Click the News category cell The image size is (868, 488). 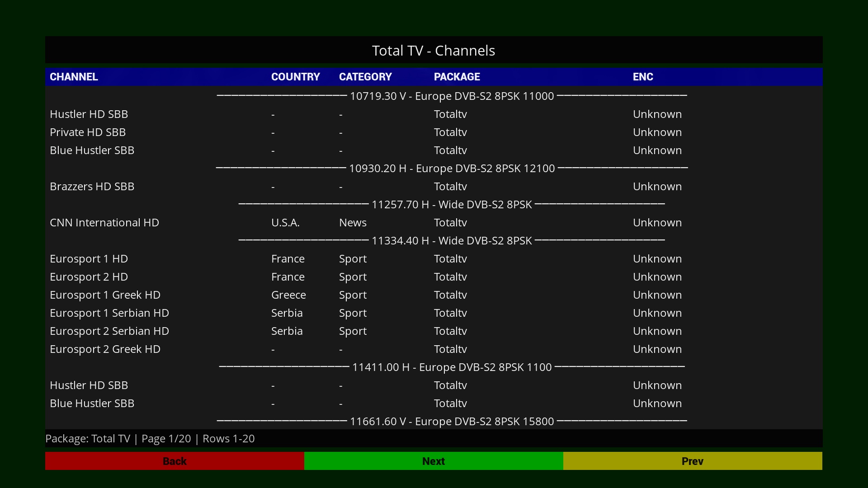(x=353, y=222)
